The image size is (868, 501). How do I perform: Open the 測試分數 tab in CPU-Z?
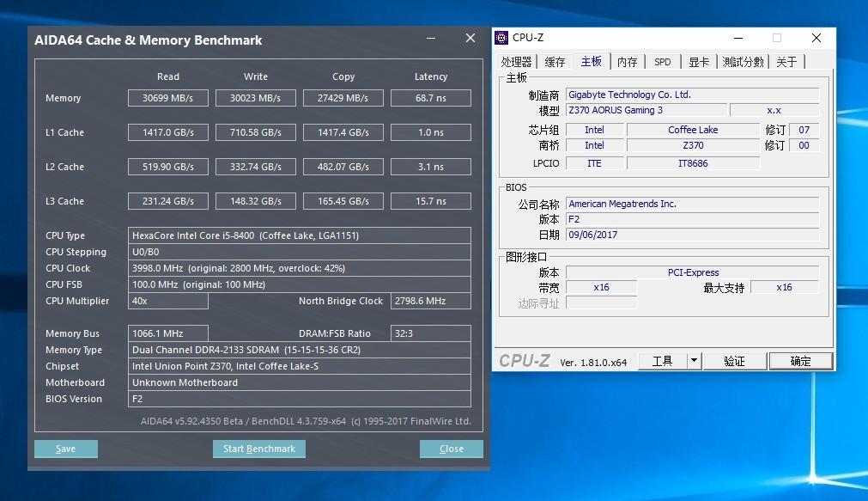pyautogui.click(x=743, y=62)
